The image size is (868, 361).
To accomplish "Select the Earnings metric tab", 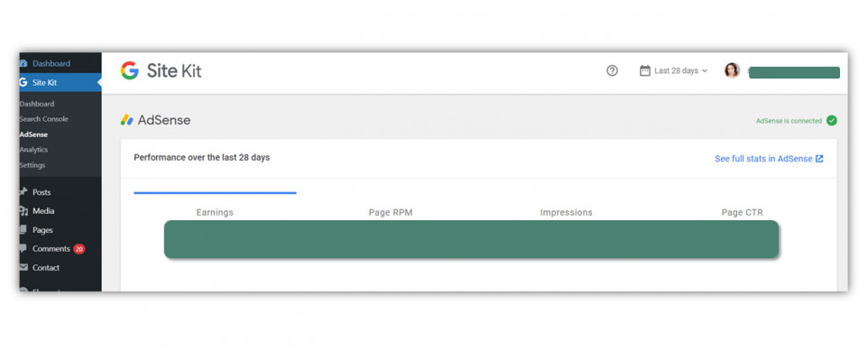I will [215, 213].
